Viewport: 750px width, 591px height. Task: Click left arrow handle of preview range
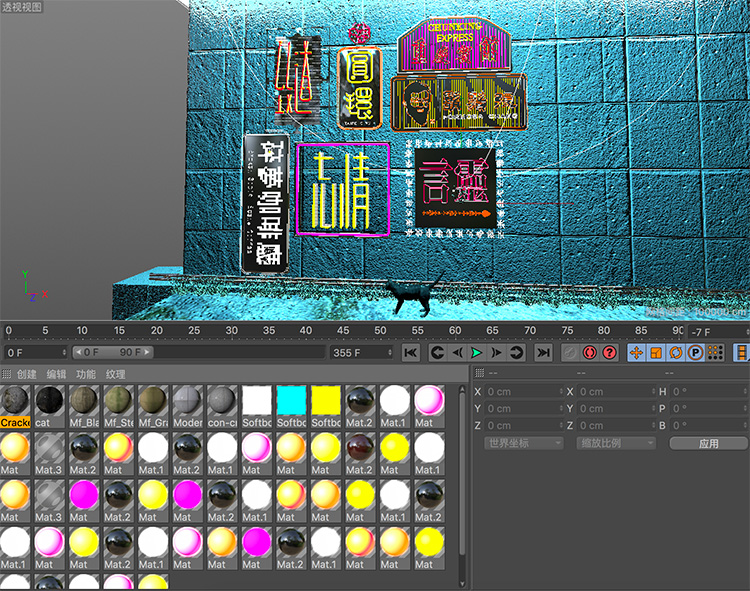click(x=78, y=352)
